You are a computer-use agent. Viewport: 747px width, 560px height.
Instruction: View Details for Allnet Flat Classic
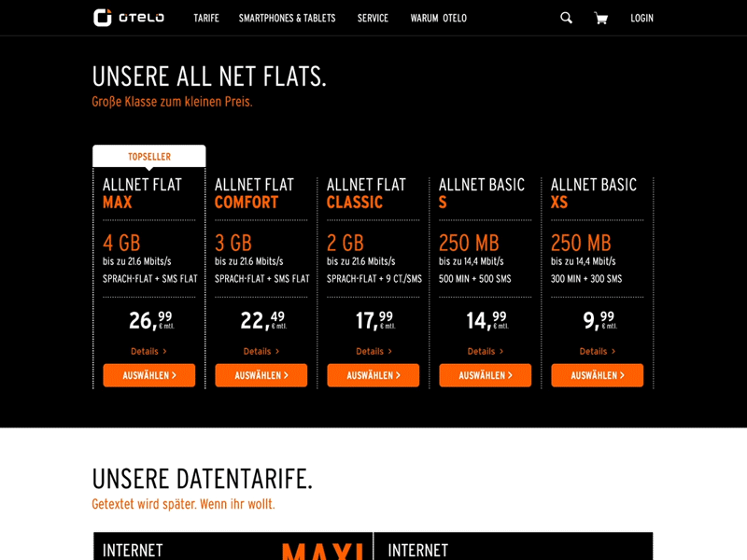point(373,352)
